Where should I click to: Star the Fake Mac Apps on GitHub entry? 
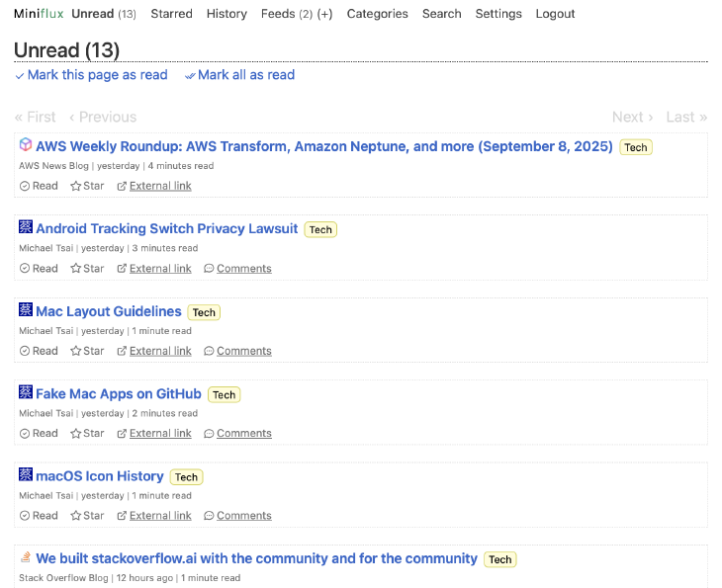click(87, 434)
